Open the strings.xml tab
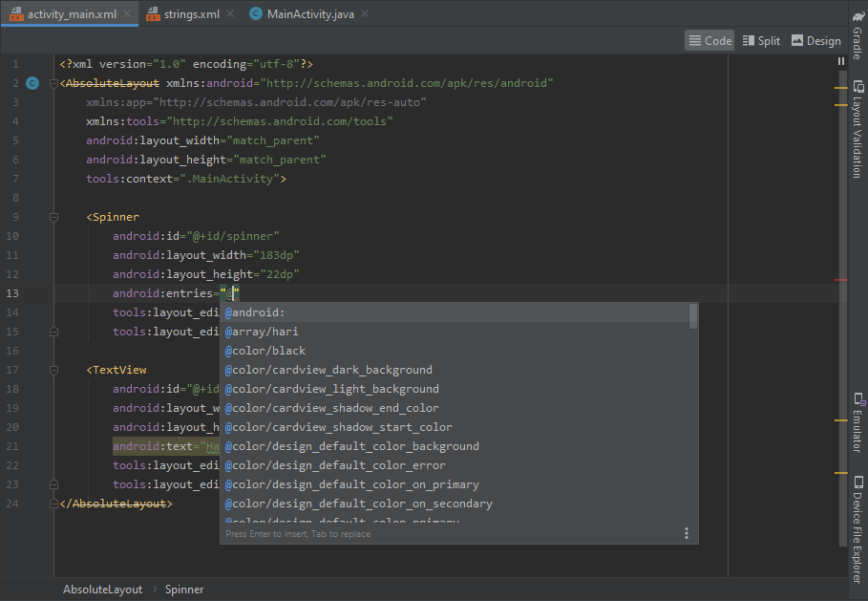The image size is (868, 601). [183, 13]
